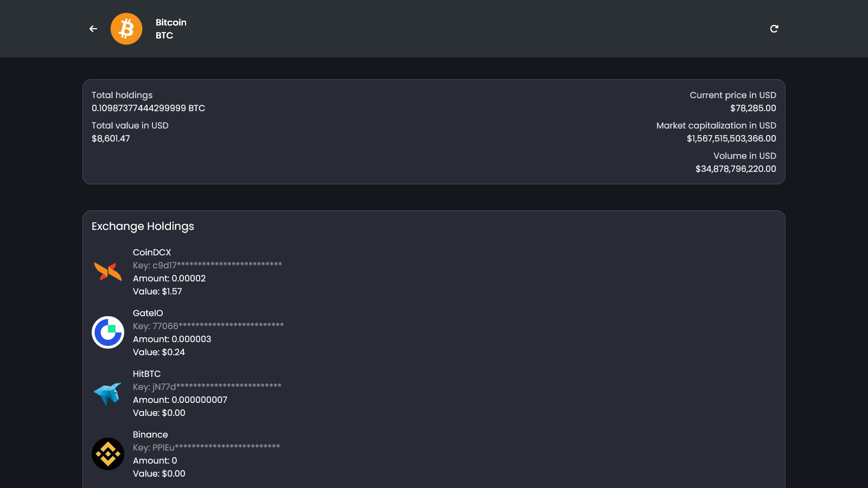This screenshot has height=488, width=868.
Task: Select GateIO Amount: 0.000003
Action: click(172, 339)
